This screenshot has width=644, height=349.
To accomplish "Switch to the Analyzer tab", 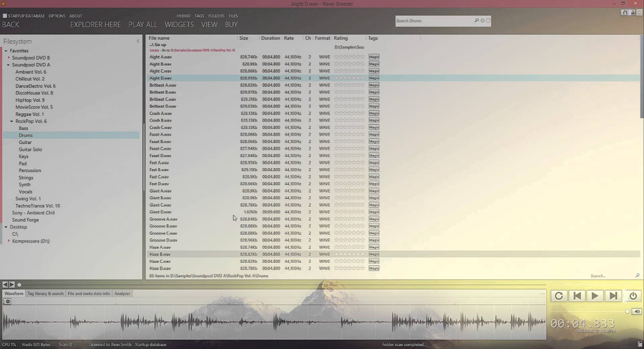I will click(x=122, y=294).
